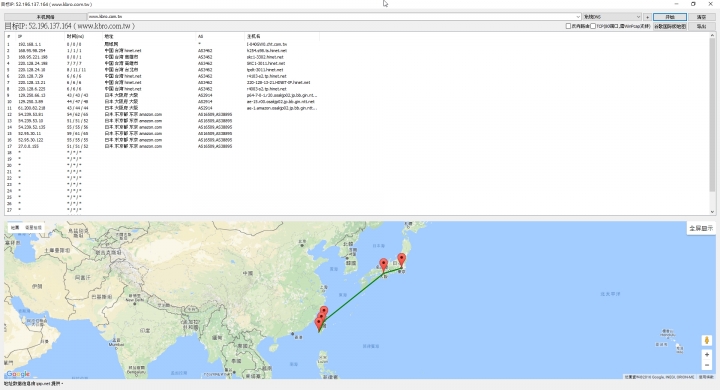Click the 谷歌国际版地图 button

(x=670, y=27)
